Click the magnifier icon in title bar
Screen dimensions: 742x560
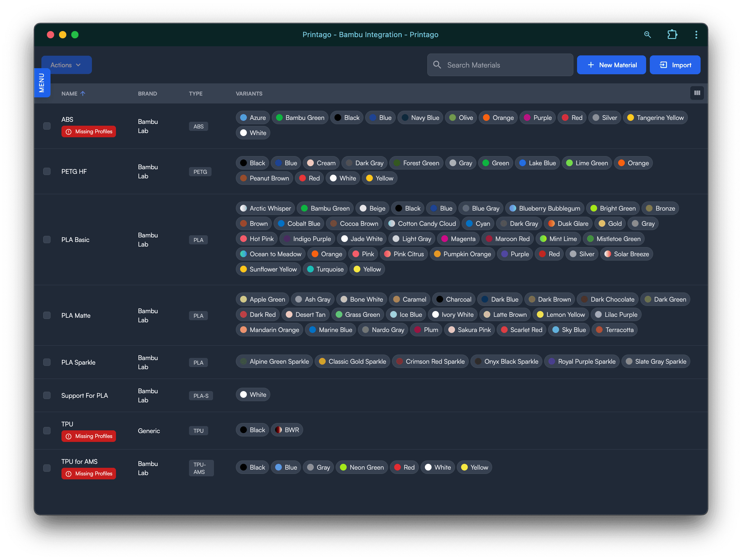pyautogui.click(x=647, y=35)
